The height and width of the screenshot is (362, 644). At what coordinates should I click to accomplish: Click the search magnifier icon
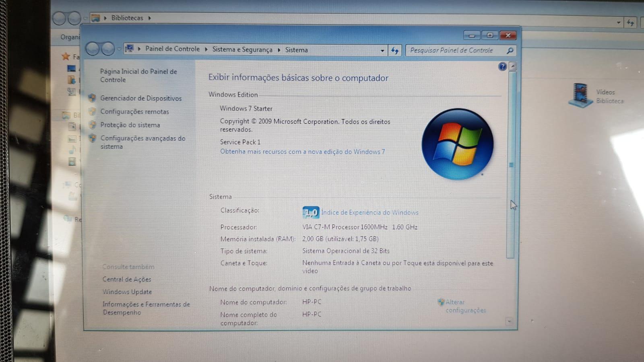tap(510, 51)
